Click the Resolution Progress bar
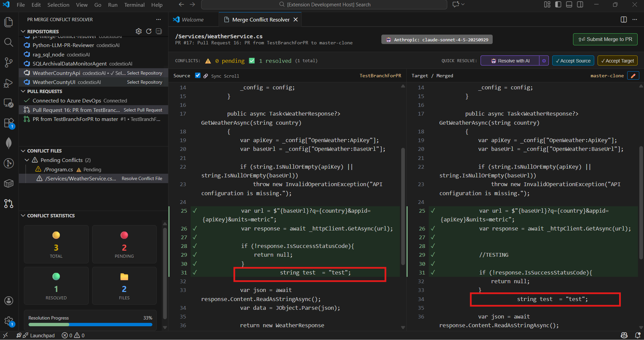The image size is (644, 340). pyautogui.click(x=90, y=325)
